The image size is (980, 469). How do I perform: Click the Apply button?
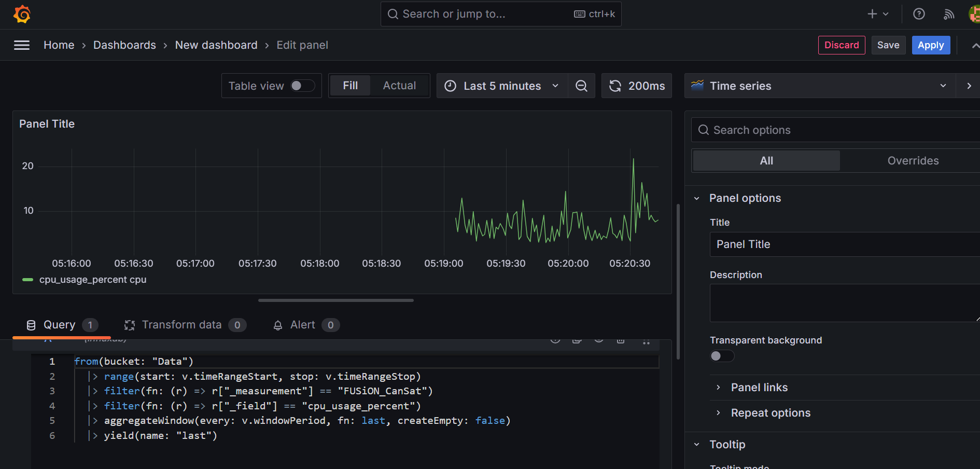click(x=931, y=45)
